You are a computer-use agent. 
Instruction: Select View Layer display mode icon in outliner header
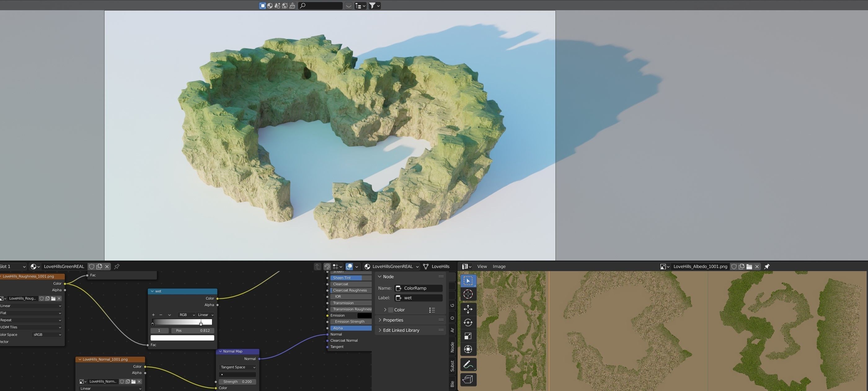262,6
